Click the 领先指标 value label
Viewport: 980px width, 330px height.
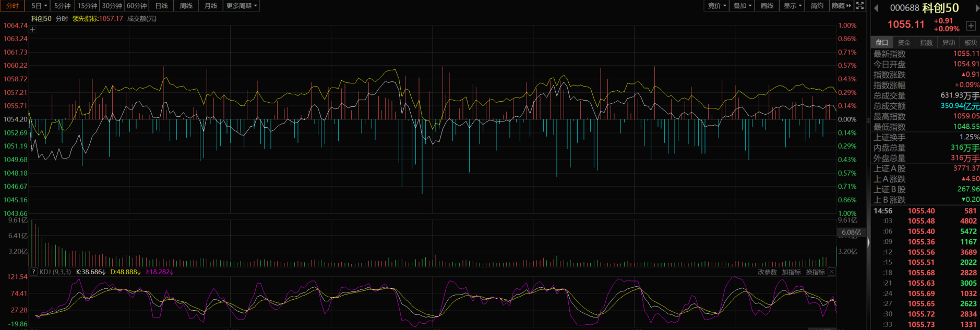[x=98, y=19]
